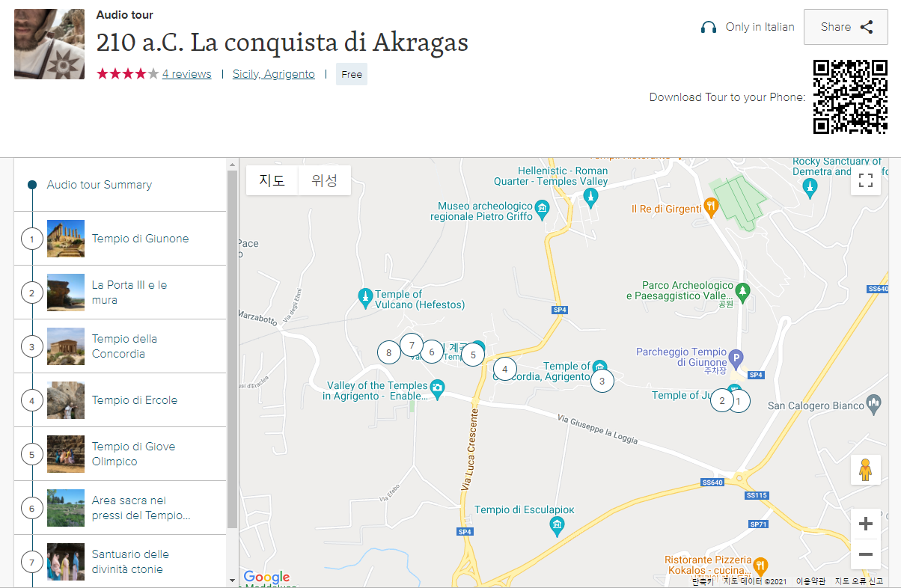Image resolution: width=901 pixels, height=588 pixels.
Task: Zoom in the map with plus button
Action: 866,524
